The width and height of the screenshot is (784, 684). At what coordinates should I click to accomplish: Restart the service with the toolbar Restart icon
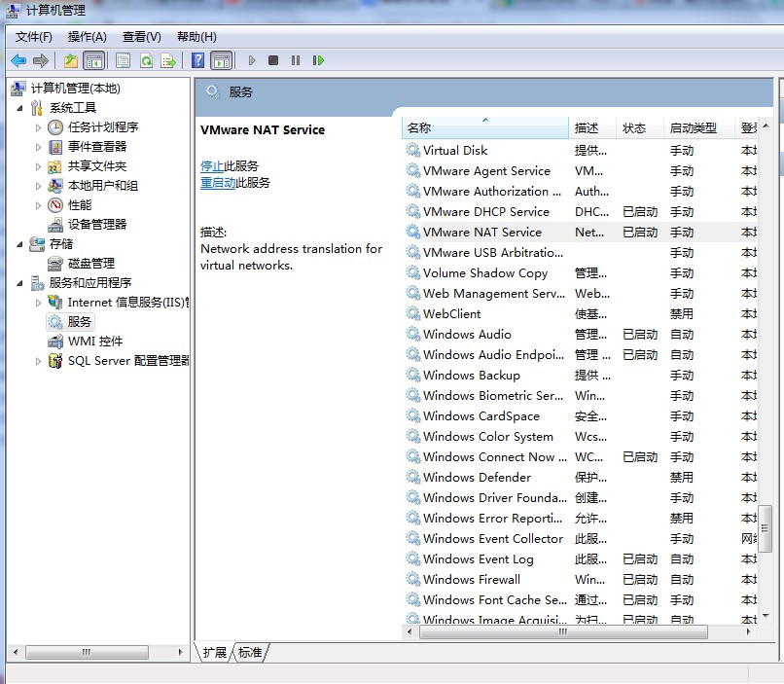tap(318, 60)
